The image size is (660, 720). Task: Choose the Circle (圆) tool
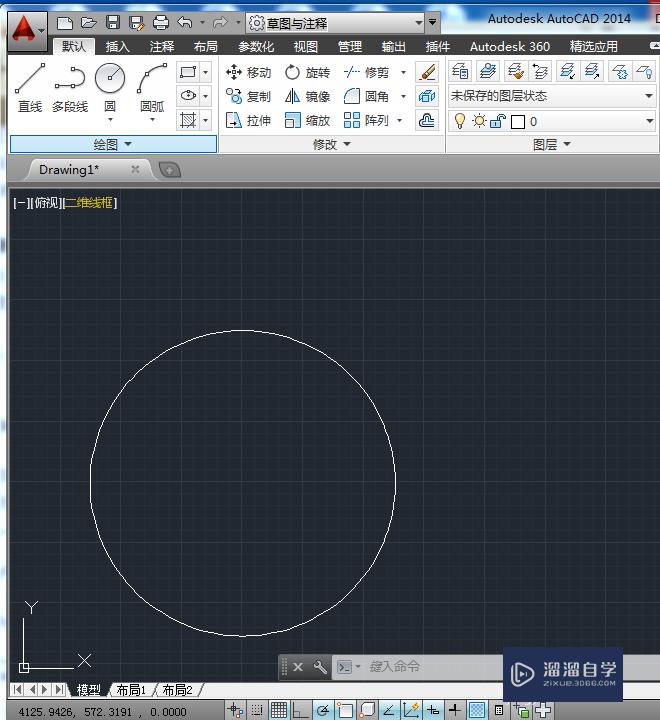110,87
